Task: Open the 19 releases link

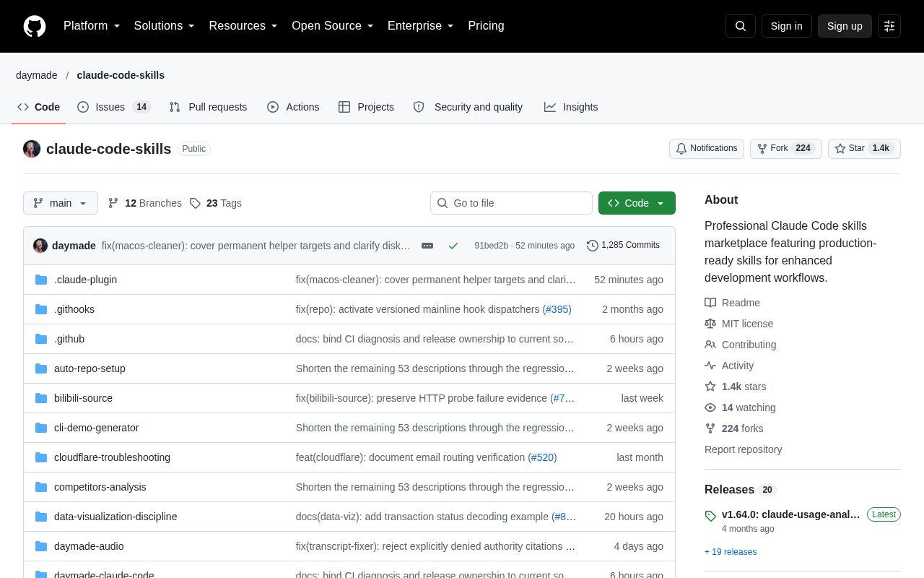Action: pos(731,552)
